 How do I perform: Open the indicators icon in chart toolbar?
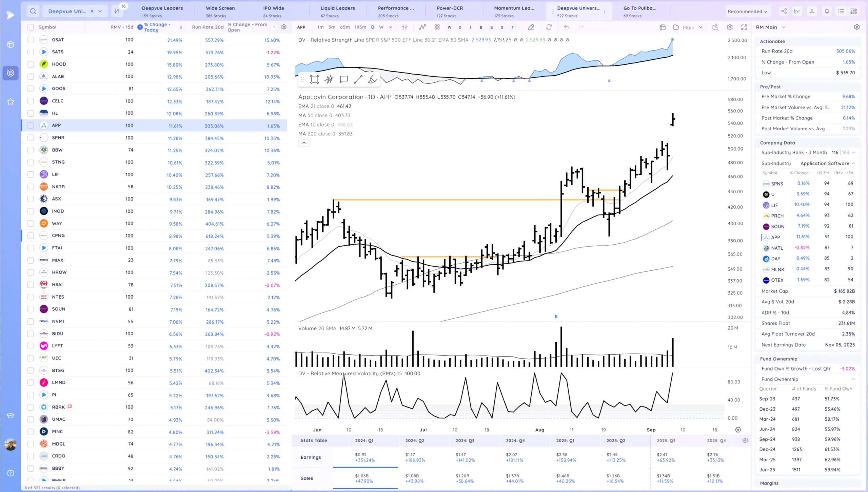click(x=422, y=27)
